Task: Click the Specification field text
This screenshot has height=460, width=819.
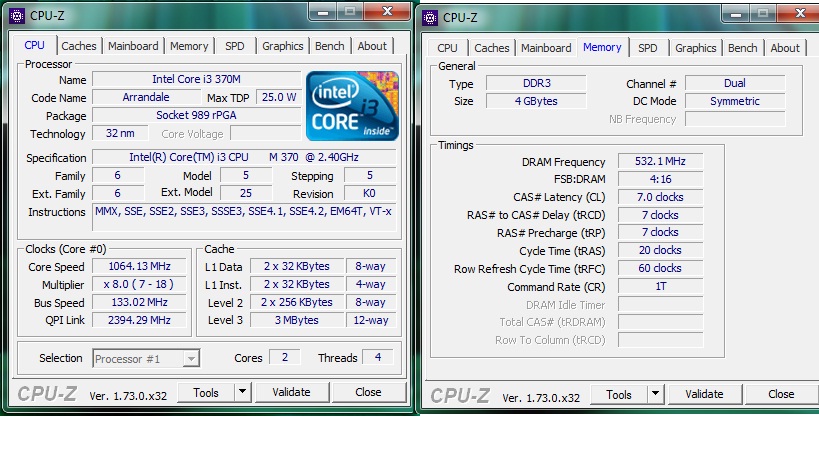Action: (244, 157)
